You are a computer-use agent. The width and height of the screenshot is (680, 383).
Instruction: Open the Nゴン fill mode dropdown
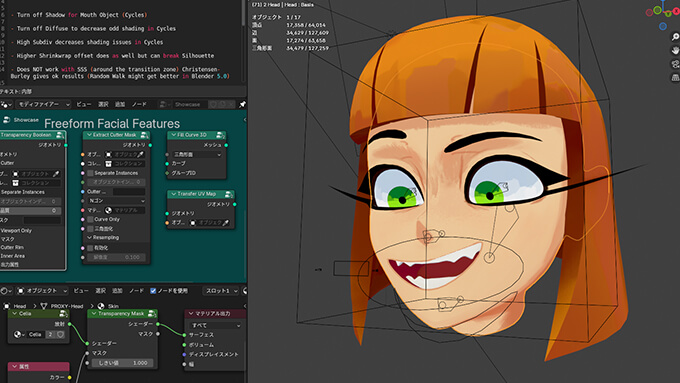tap(117, 201)
